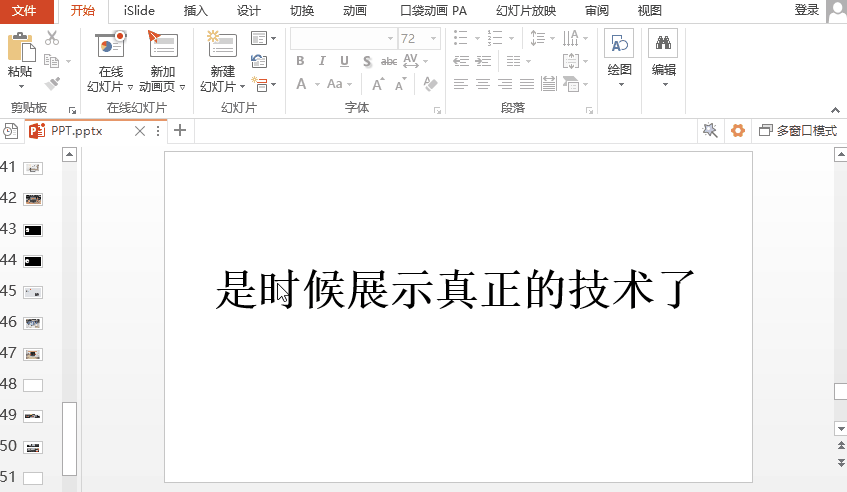Screen dimensions: 847x492
Task: Expand the font color dropdown arrow
Action: click(317, 84)
